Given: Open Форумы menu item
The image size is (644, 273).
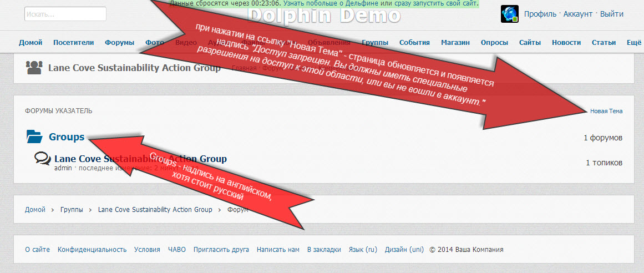Looking at the screenshot, I should (x=119, y=42).
